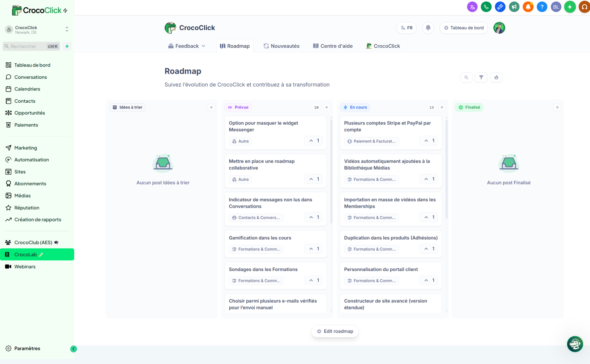The width and height of the screenshot is (590, 364).
Task: Collapse the sidebar with the green arrow
Action: [74, 349]
